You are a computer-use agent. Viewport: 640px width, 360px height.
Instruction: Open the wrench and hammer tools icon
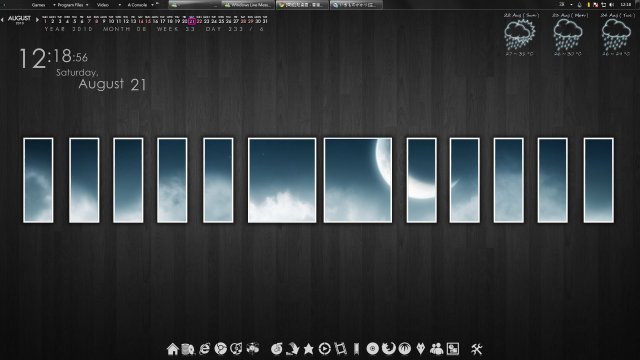coord(476,349)
